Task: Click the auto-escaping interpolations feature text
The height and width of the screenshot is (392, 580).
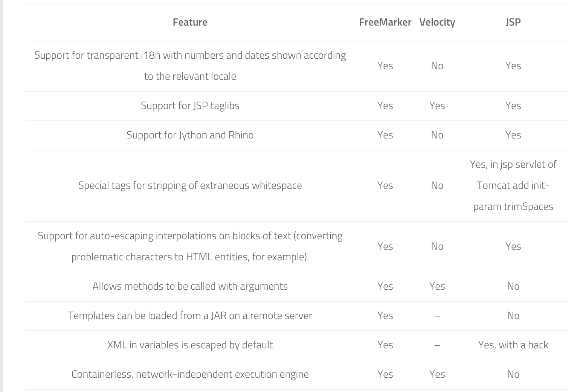Action: tap(190, 246)
